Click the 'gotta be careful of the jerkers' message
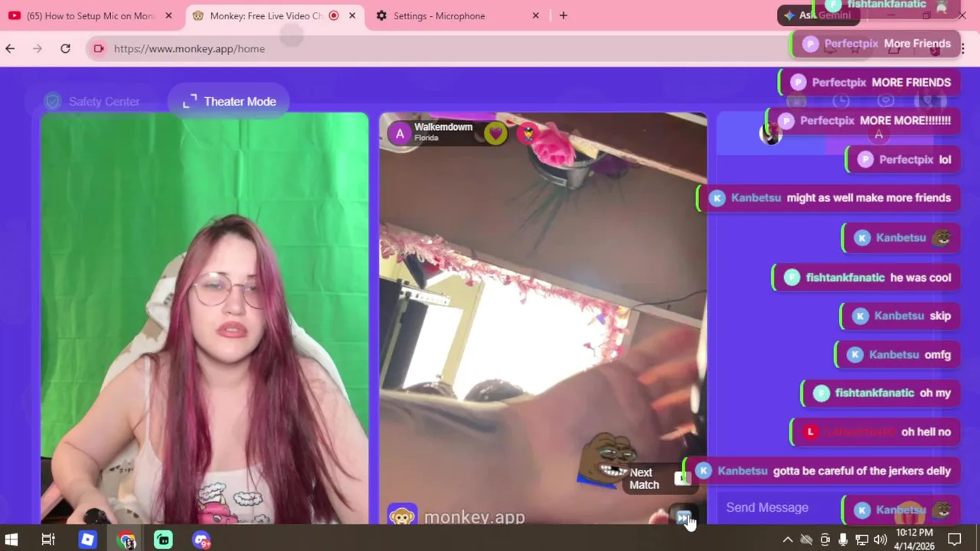The width and height of the screenshot is (980, 551). (822, 471)
